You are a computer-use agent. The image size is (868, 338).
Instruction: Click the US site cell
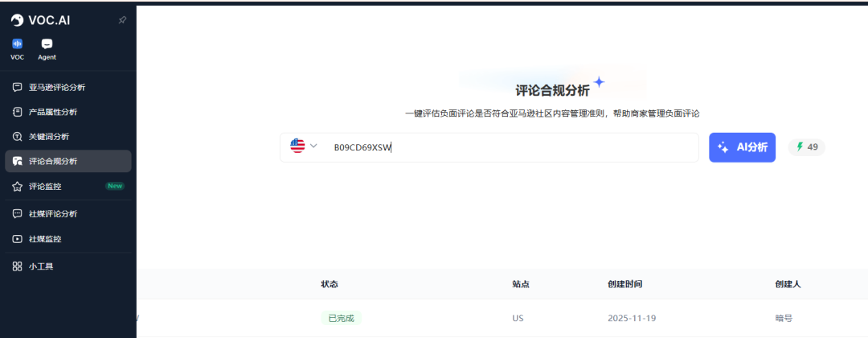point(518,319)
